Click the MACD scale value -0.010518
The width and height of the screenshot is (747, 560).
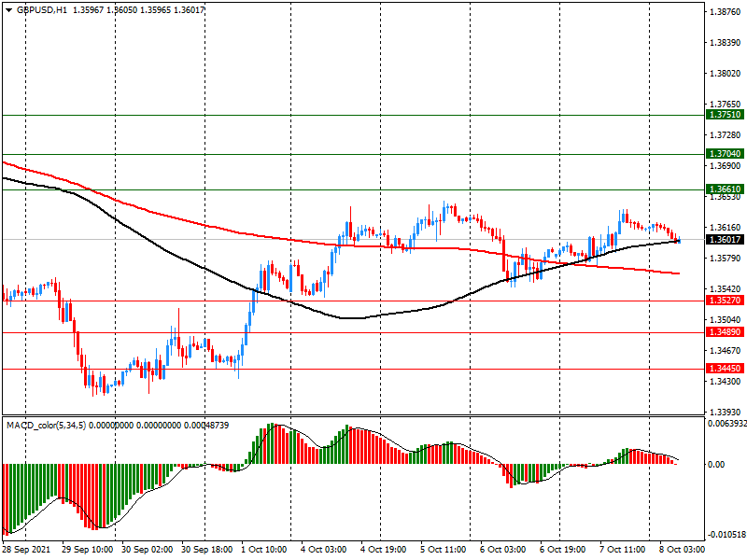coord(727,534)
